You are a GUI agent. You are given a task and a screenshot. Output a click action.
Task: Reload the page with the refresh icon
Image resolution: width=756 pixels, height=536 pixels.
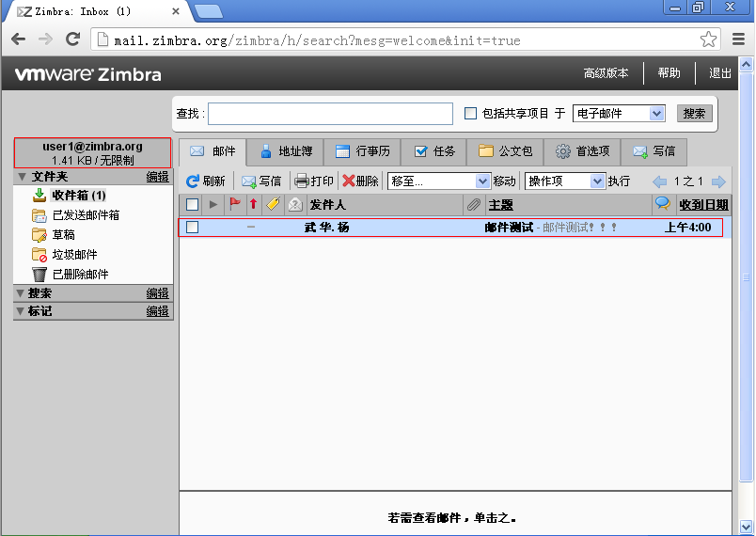[x=72, y=39]
